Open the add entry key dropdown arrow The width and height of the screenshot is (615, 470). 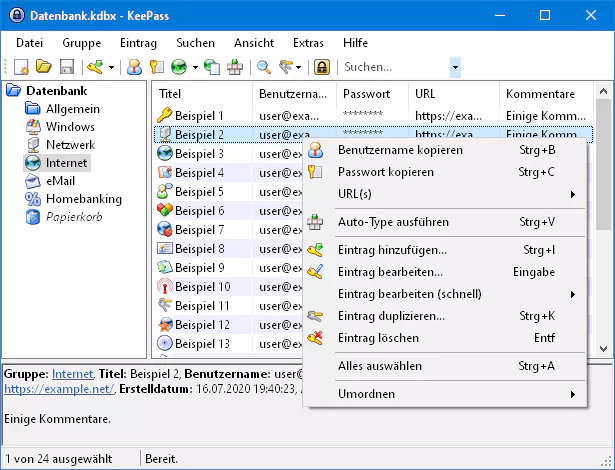click(x=111, y=68)
